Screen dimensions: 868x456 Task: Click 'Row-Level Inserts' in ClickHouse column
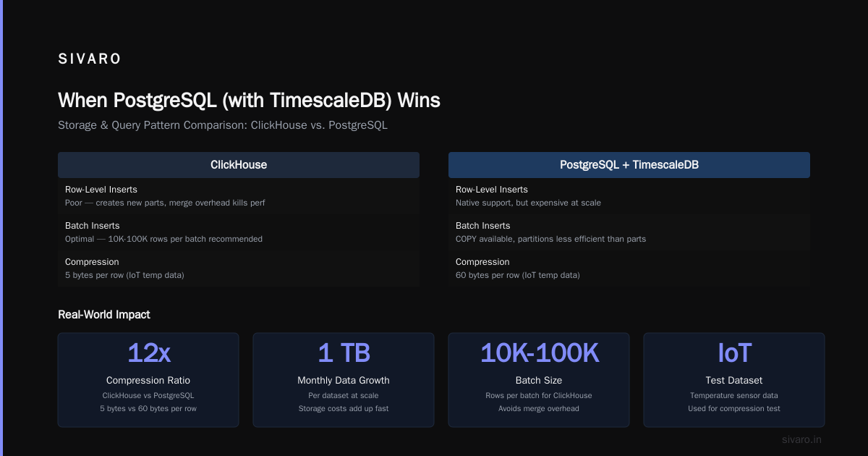point(101,190)
